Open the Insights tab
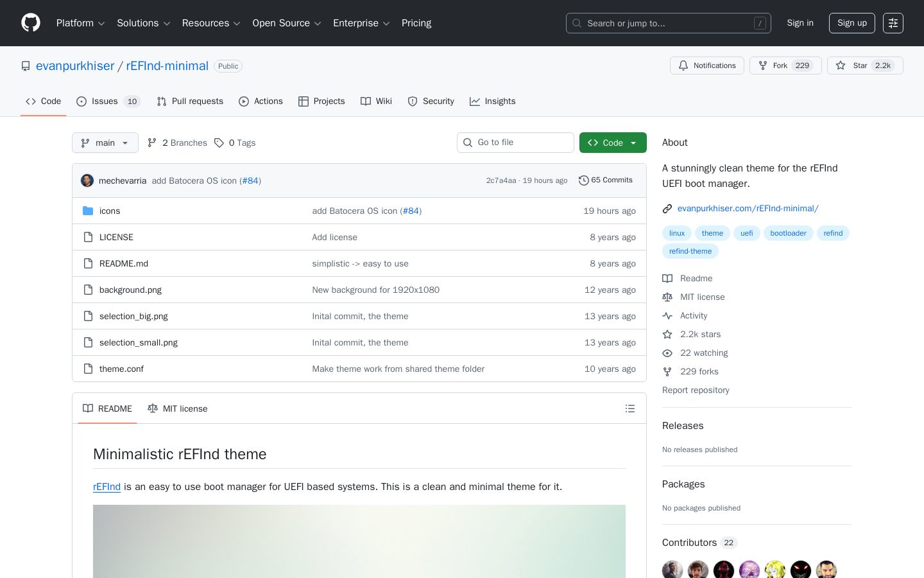The width and height of the screenshot is (924, 578). (x=492, y=101)
